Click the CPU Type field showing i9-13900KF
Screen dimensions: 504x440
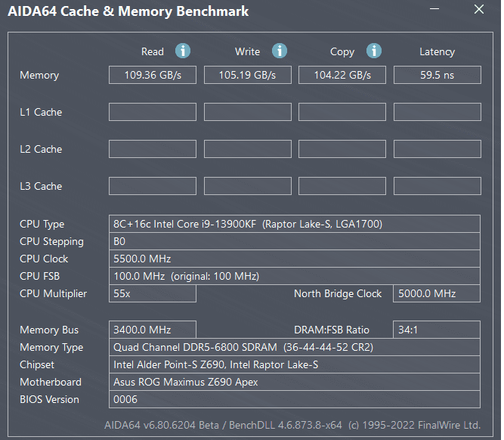pos(295,224)
